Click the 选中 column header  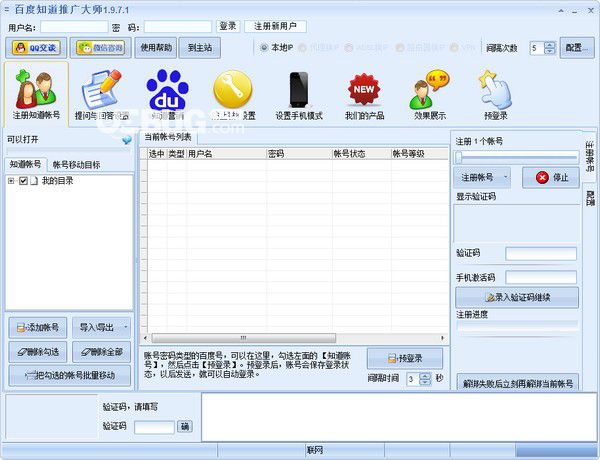(157, 154)
